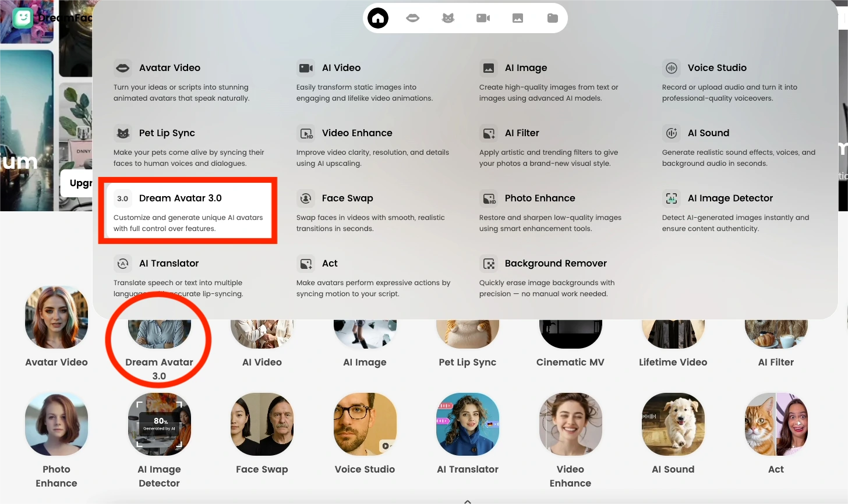Image resolution: width=848 pixels, height=504 pixels.
Task: Select Dream Avatar 3.0 menu entry
Action: point(180,198)
